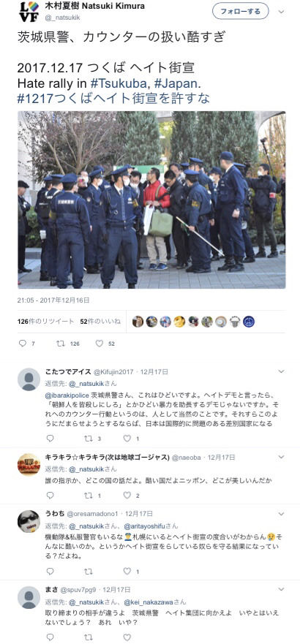Open the LVF profile avatar of Natsuki Kimura

click(29, 12)
